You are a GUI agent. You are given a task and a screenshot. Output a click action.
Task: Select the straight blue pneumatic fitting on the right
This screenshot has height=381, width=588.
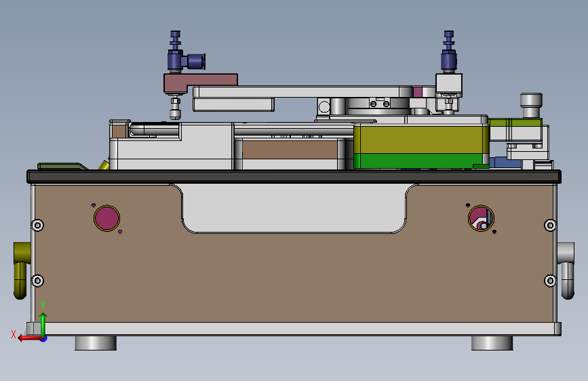click(448, 52)
